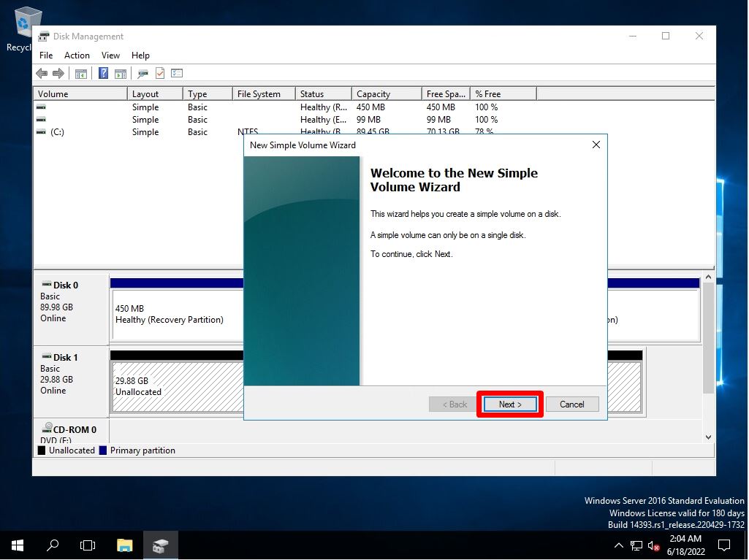This screenshot has height=560, width=749.
Task: Click the Search icon in the taskbar
Action: click(51, 545)
